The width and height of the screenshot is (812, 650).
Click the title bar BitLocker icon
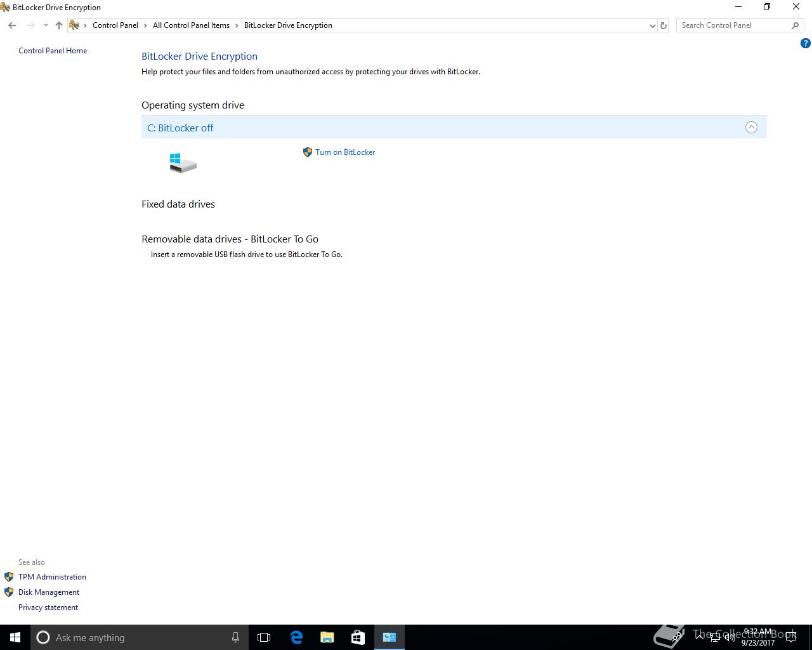[5, 8]
